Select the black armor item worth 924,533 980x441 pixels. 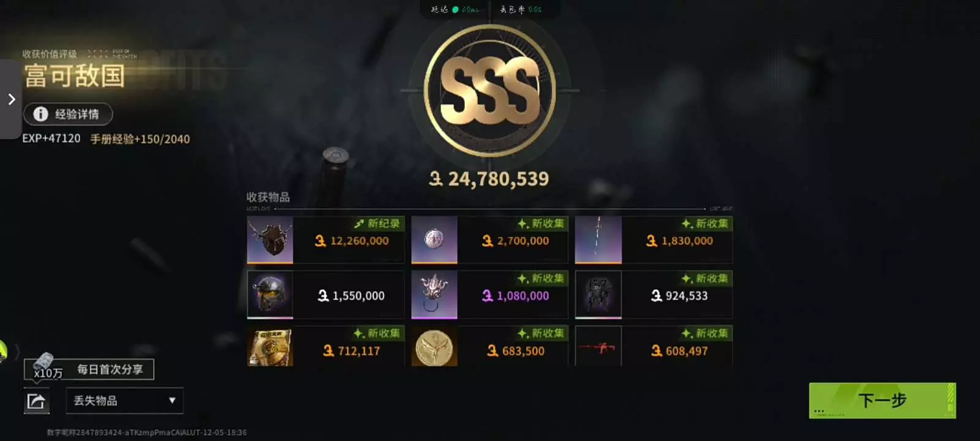(654, 295)
